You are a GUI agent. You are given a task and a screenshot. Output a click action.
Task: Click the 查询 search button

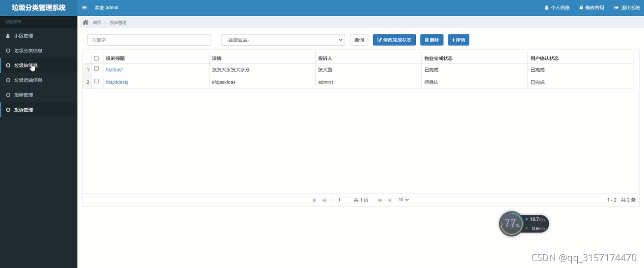[x=359, y=40]
